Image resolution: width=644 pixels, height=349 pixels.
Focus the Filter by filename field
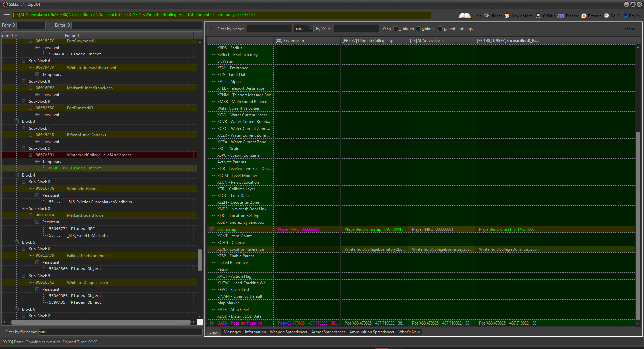point(120,332)
